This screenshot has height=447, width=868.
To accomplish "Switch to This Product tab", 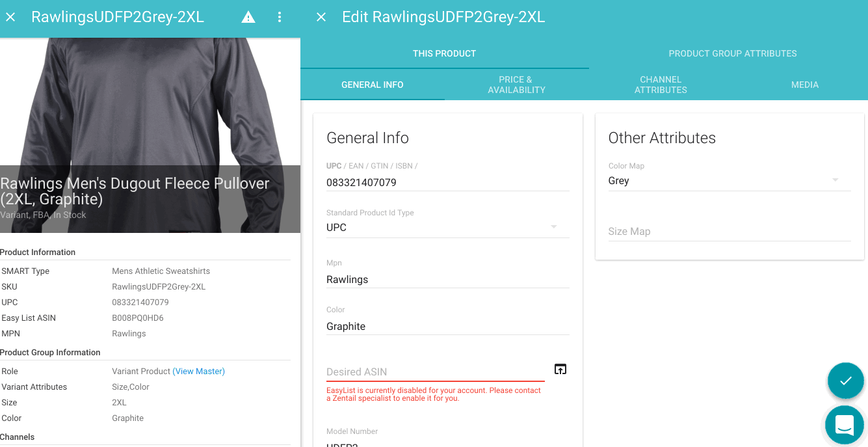I will click(x=445, y=53).
